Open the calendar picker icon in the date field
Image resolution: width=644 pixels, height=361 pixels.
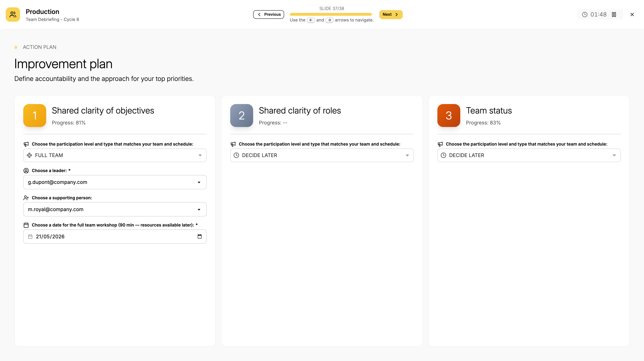[199, 236]
